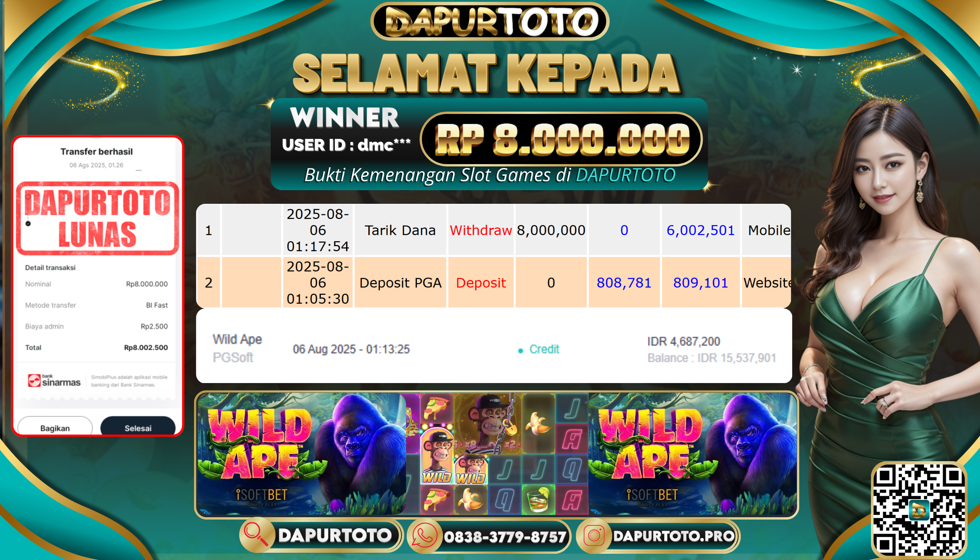Image resolution: width=980 pixels, height=560 pixels.
Task: Click the left Wild Ape game thumbnail
Action: [x=301, y=454]
